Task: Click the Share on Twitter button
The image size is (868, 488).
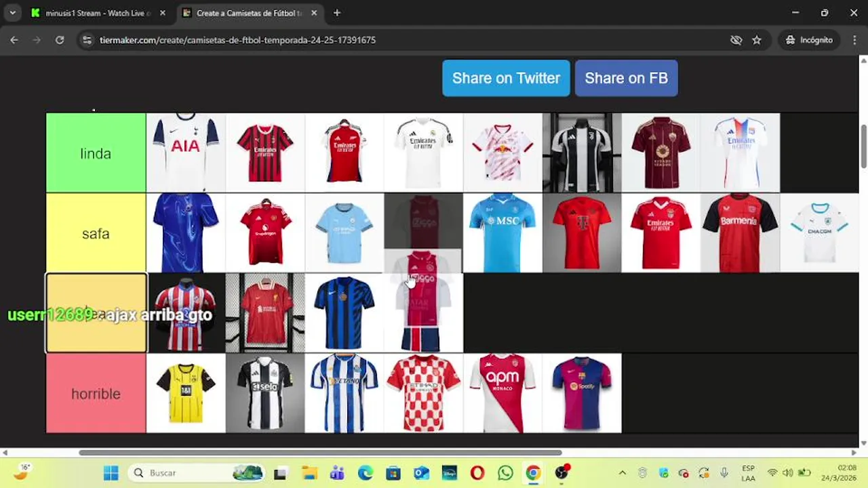Action: [506, 78]
